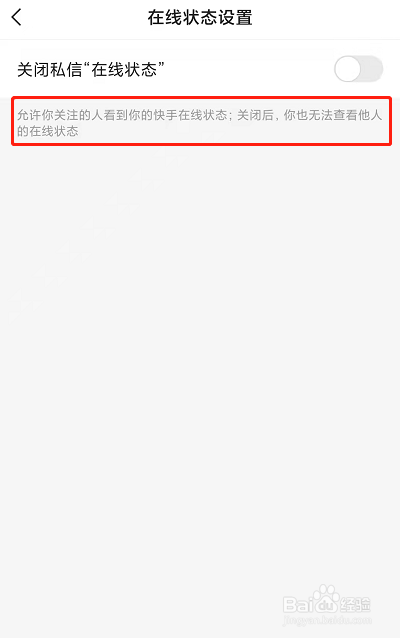Click the 关闭私信"在线状态" label text
The height and width of the screenshot is (638, 400).
pos(91,70)
